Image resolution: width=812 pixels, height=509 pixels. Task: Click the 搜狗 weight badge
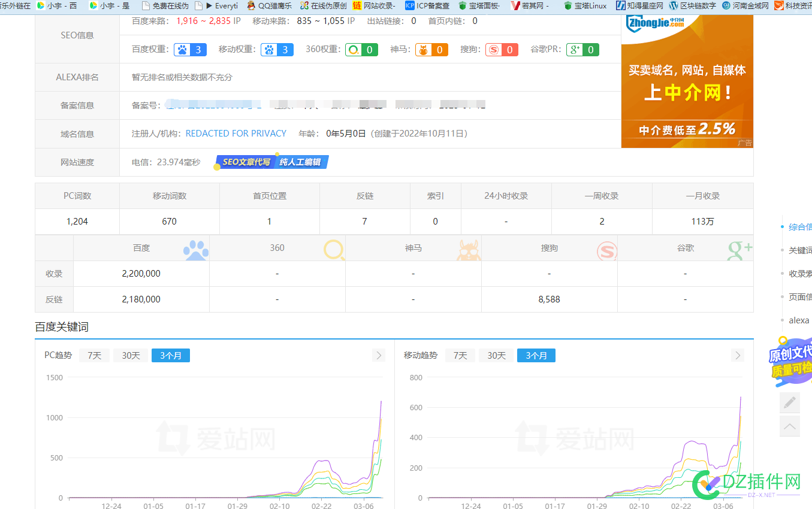tap(502, 50)
